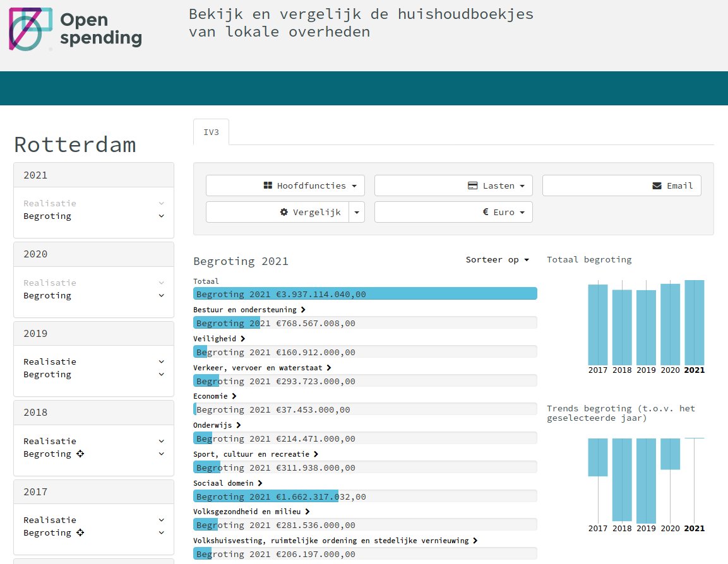Open the Lasten dropdown
The width and height of the screenshot is (728, 564).
[x=453, y=185]
